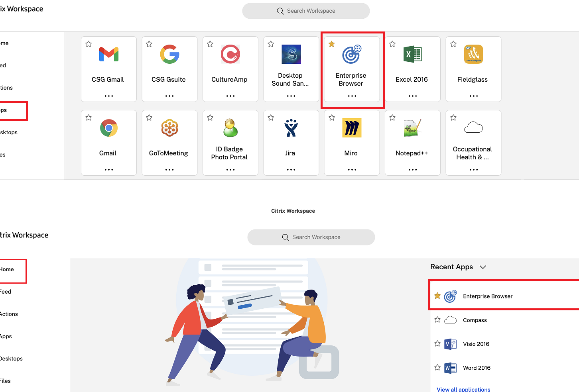
Task: Click the upper Search Workspace field
Action: [306, 11]
